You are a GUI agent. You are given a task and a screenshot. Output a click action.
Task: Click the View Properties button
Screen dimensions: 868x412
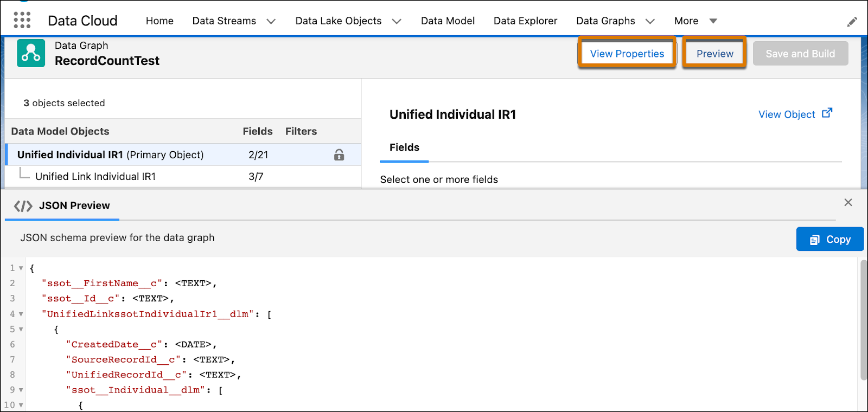tap(627, 54)
